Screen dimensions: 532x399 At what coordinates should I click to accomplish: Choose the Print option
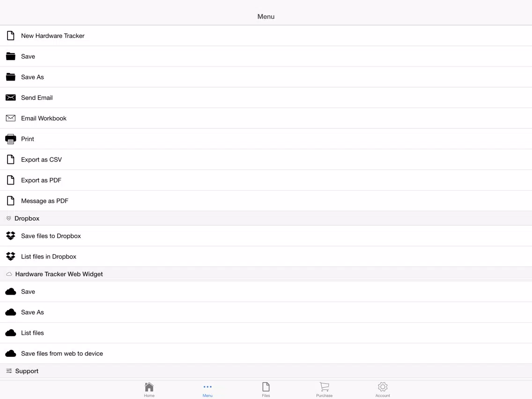pyautogui.click(x=266, y=139)
